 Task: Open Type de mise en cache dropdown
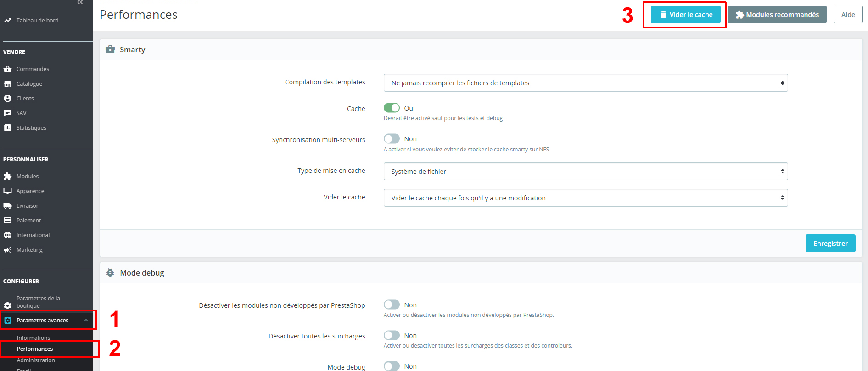pos(586,172)
